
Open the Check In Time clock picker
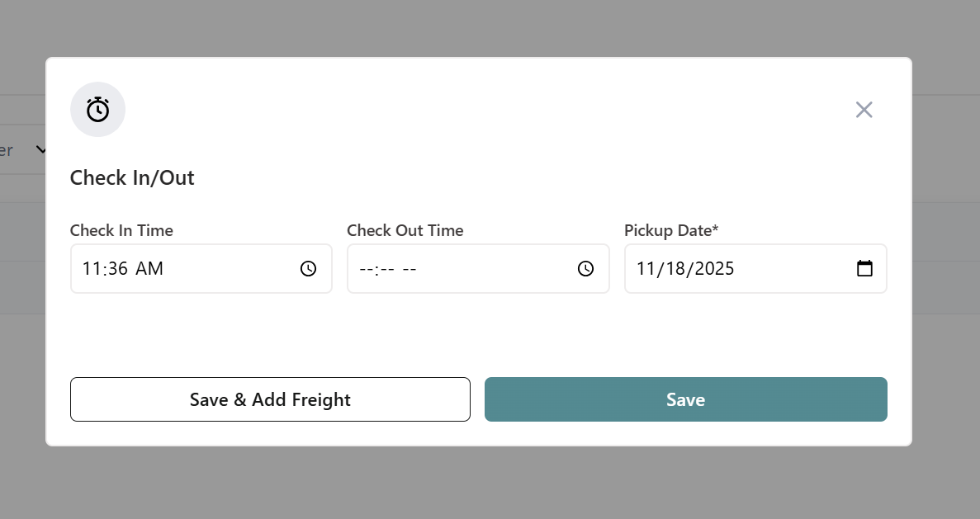tap(308, 268)
